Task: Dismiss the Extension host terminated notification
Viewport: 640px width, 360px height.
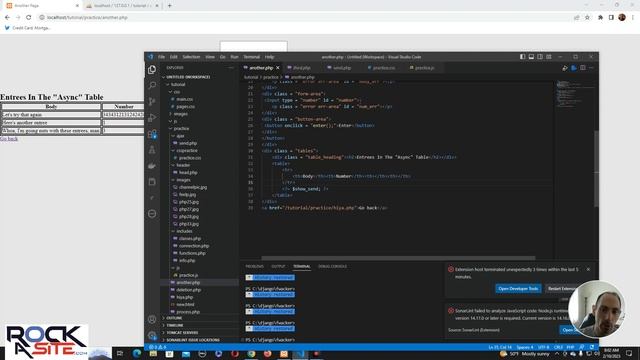Action: tap(588, 269)
